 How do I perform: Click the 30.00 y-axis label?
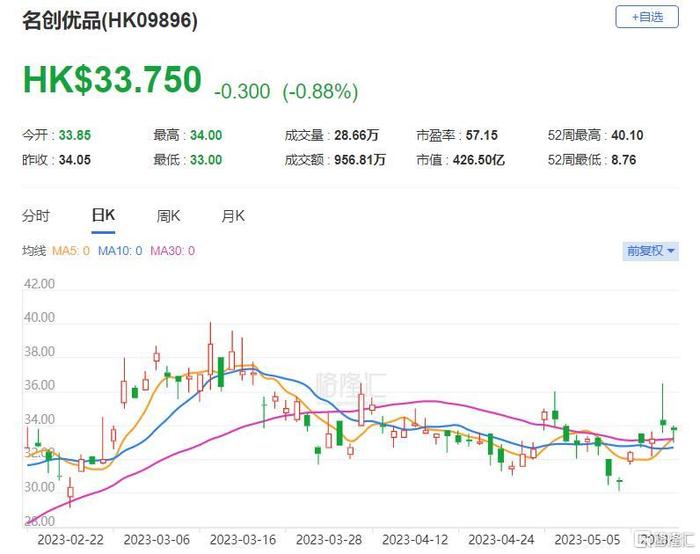[x=39, y=487]
